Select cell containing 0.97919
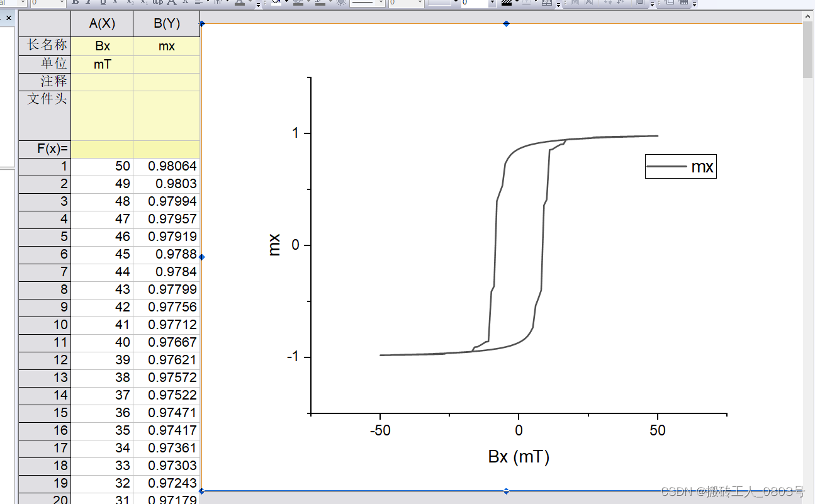This screenshot has width=815, height=504. click(167, 237)
